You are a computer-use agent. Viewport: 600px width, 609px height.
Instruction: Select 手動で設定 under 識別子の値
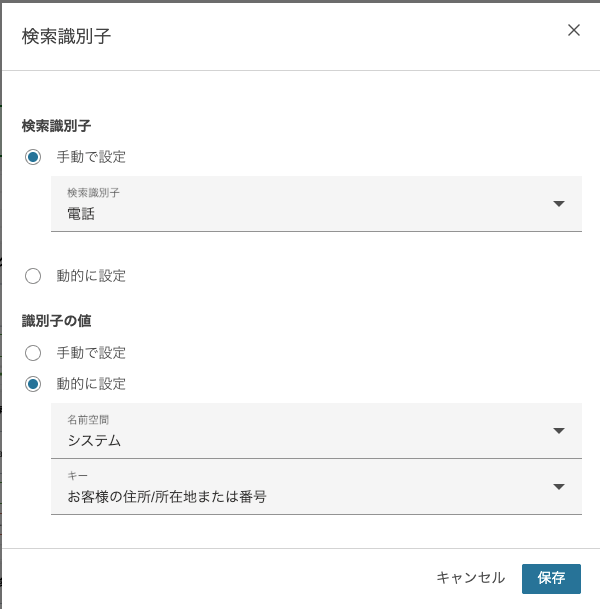[34, 353]
